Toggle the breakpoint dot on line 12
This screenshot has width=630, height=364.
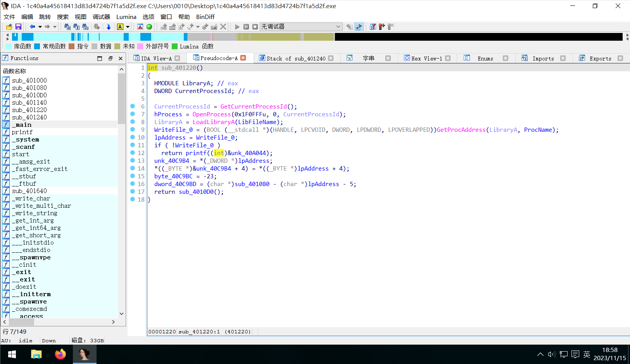point(133,153)
